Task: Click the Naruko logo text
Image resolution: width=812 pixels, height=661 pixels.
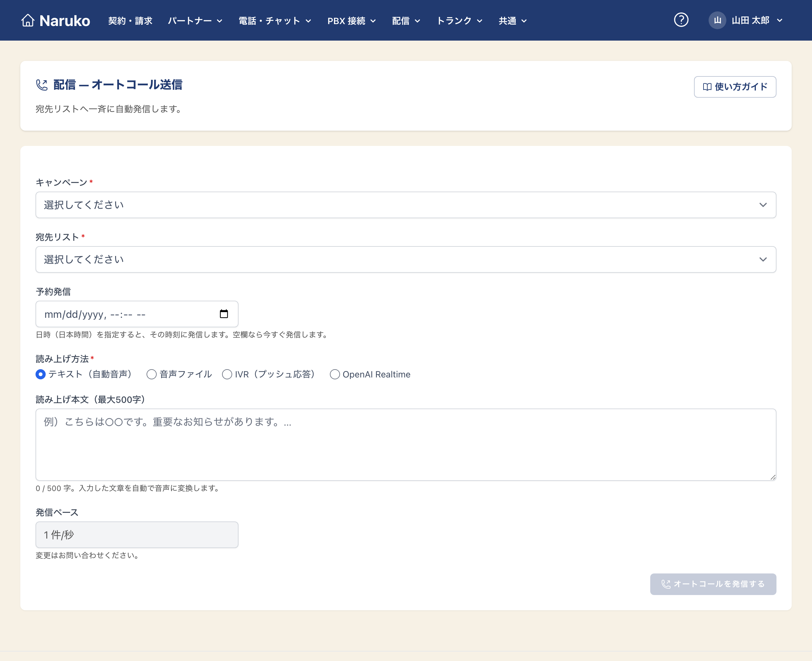Action: tap(65, 21)
